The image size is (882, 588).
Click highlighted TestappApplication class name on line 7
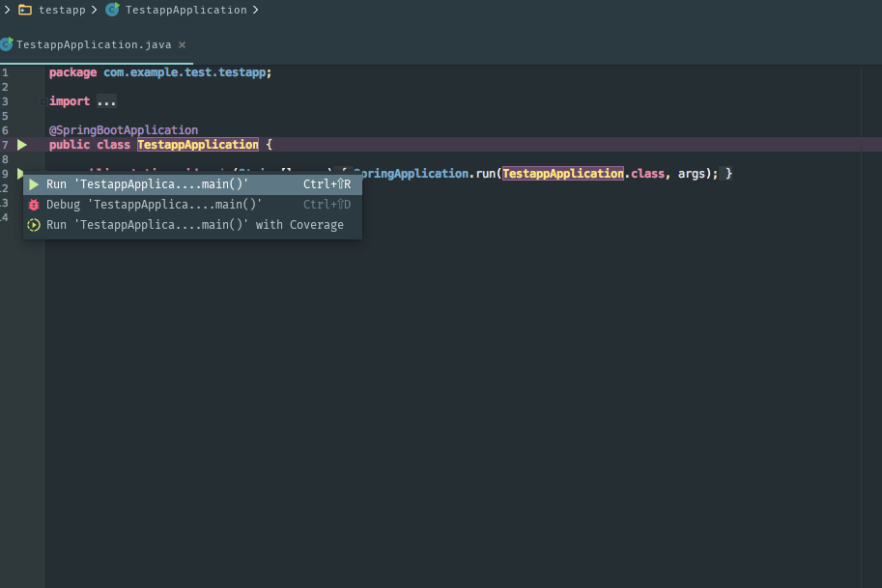point(198,145)
